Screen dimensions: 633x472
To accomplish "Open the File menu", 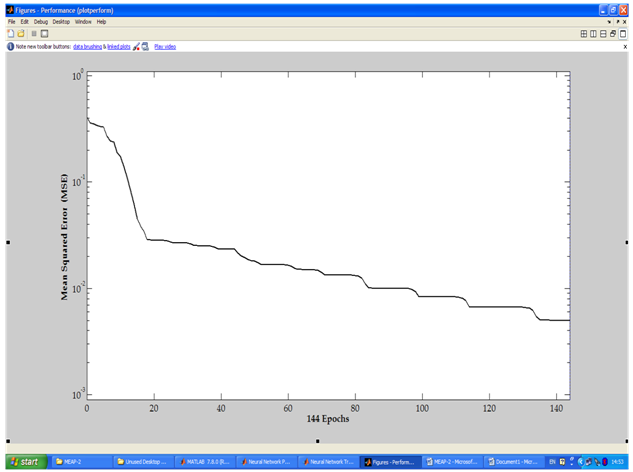I will click(x=12, y=21).
